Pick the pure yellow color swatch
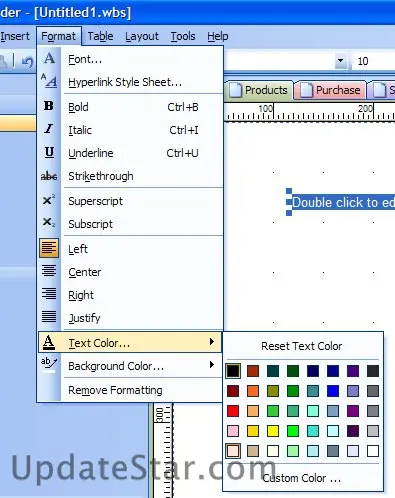 click(273, 431)
